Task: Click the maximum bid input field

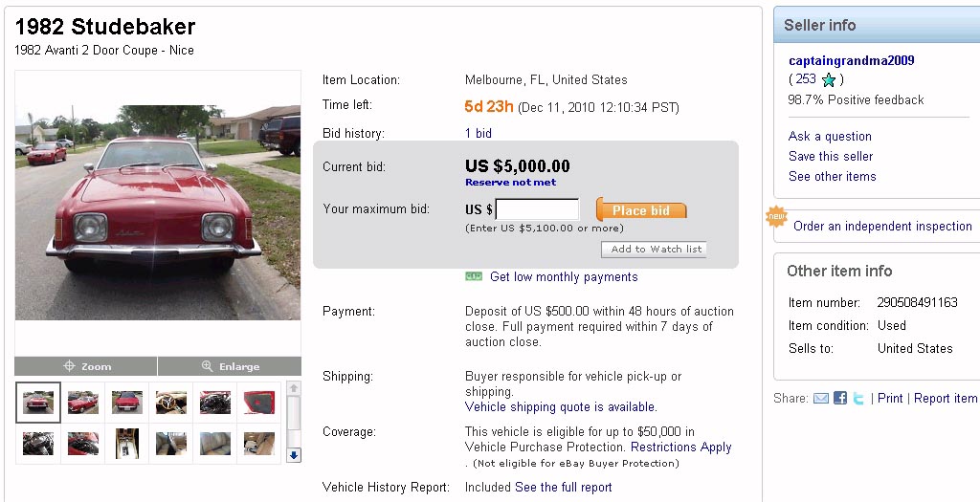Action: pos(537,210)
